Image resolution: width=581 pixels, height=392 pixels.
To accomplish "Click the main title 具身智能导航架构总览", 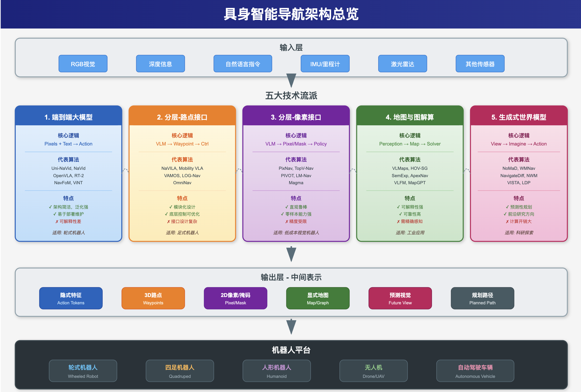I will [291, 14].
